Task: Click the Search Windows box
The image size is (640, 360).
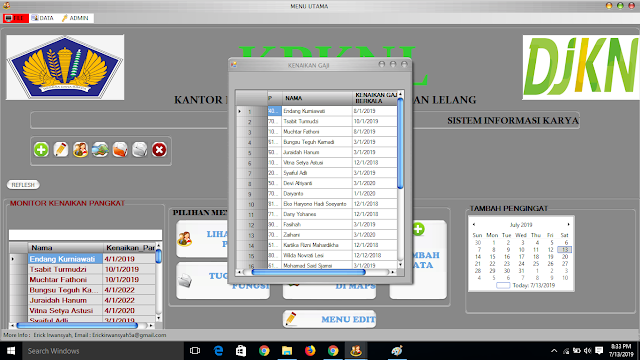Action: [x=102, y=351]
